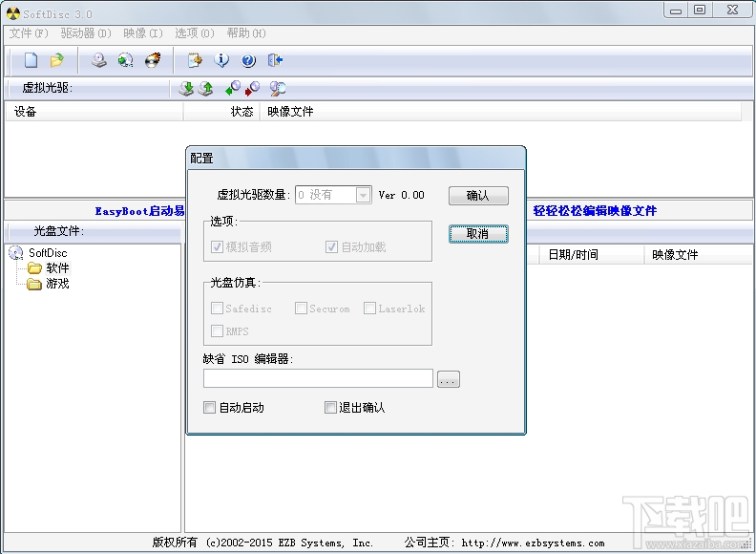Click the info bubble icon
This screenshot has height=554, width=756.
point(221,60)
